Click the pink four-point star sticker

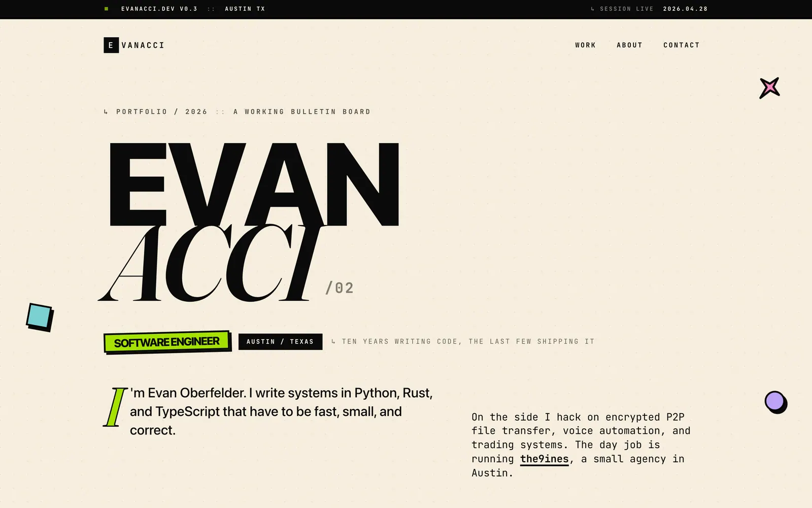(769, 88)
